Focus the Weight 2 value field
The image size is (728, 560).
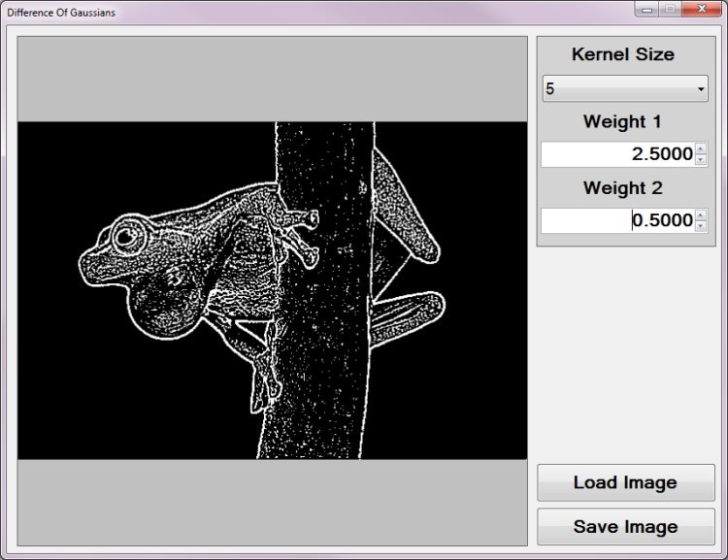coord(616,221)
